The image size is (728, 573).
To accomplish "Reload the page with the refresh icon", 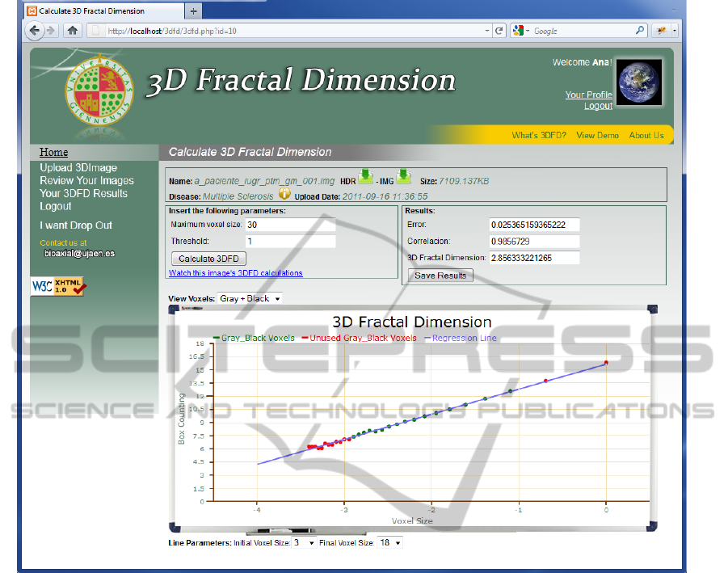I will pos(500,31).
